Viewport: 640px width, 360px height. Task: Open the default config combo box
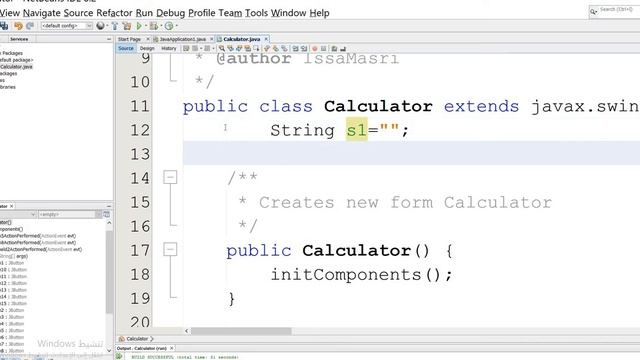pos(66,26)
